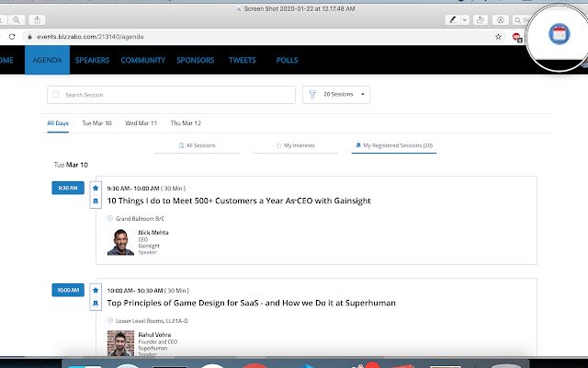
Task: Toggle interest star for Superhuman session
Action: pos(96,291)
